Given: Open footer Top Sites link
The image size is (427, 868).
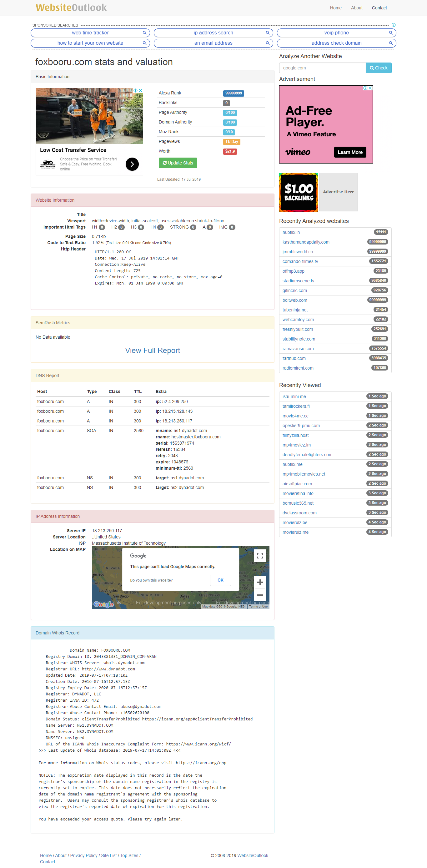Looking at the screenshot, I should [x=129, y=855].
